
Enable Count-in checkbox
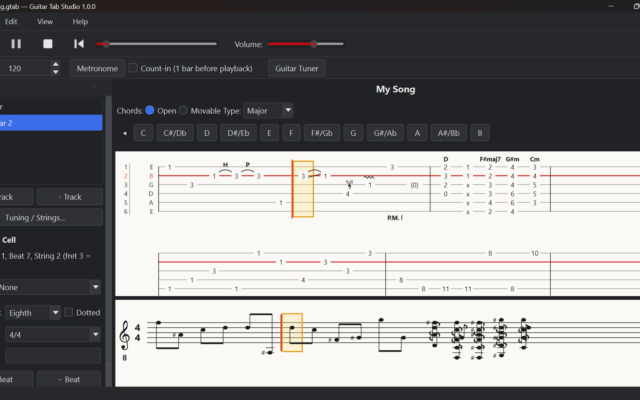[x=133, y=68]
